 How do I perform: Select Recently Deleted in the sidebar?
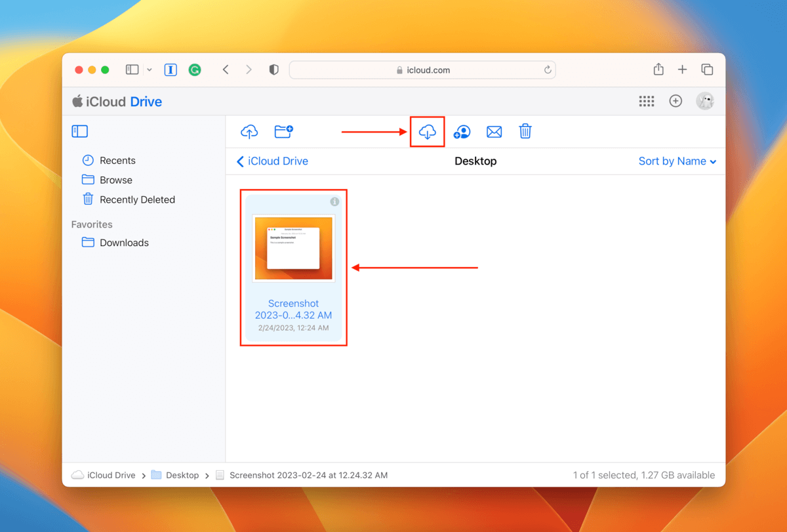tap(136, 199)
